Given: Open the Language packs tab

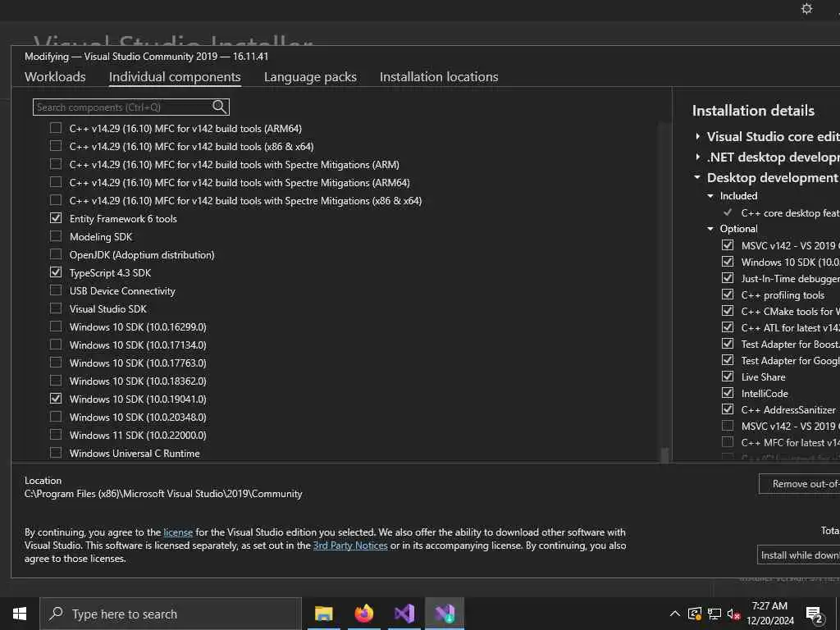Looking at the screenshot, I should (x=310, y=76).
